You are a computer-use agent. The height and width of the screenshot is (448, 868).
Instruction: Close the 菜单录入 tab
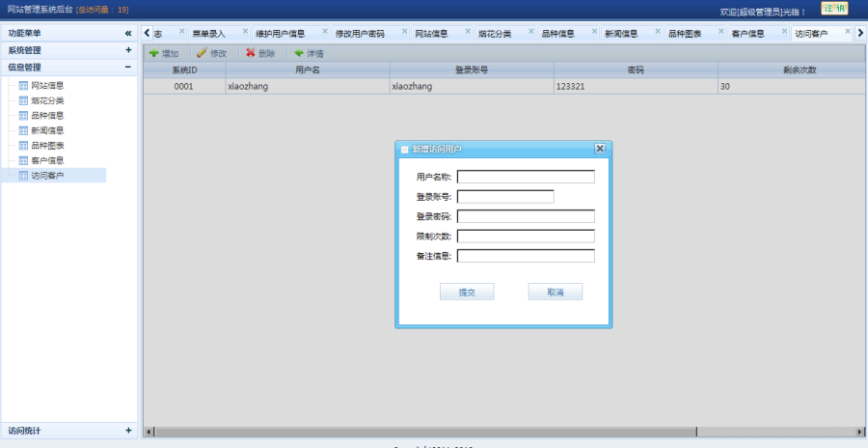(245, 31)
